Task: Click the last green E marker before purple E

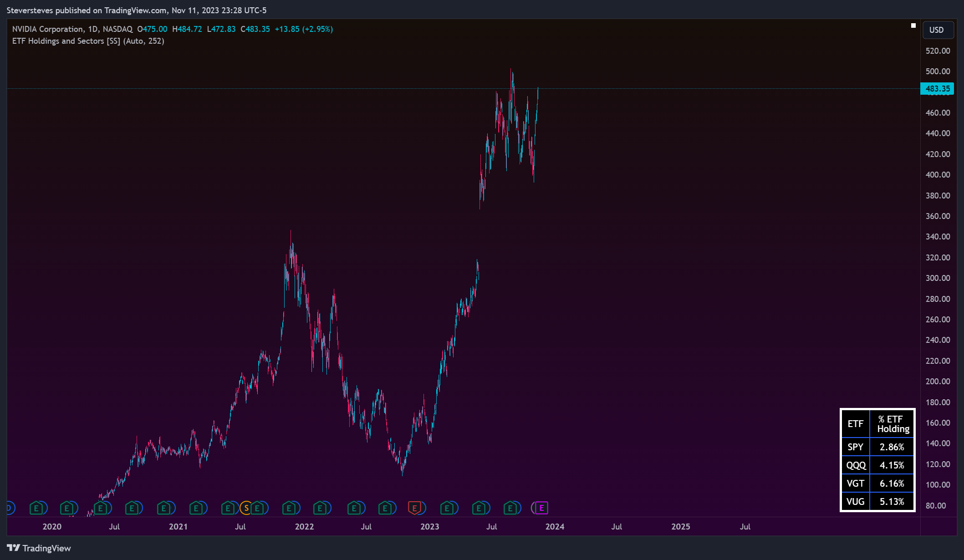Action: coord(510,508)
